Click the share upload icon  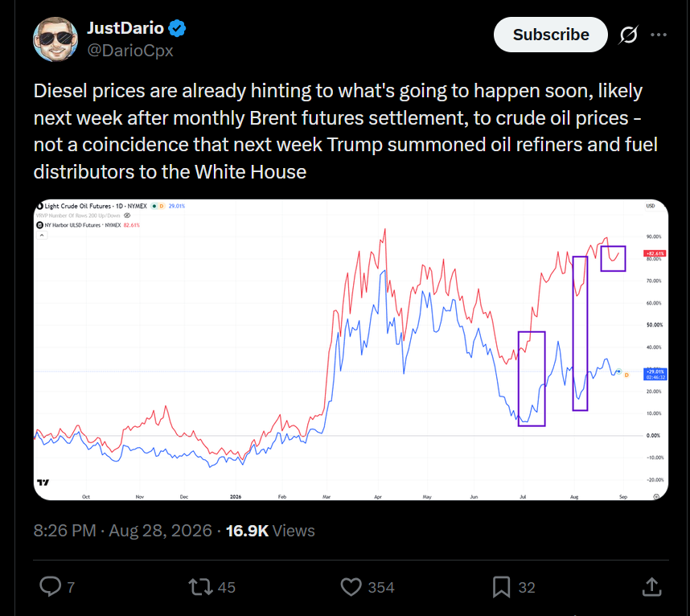pos(651,587)
